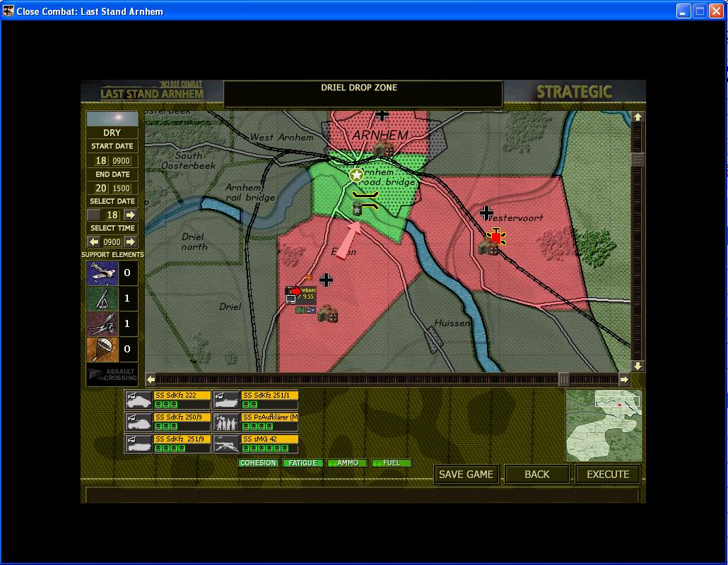Click the Huissen map region label
Screen dimensions: 728x565
coord(452,323)
